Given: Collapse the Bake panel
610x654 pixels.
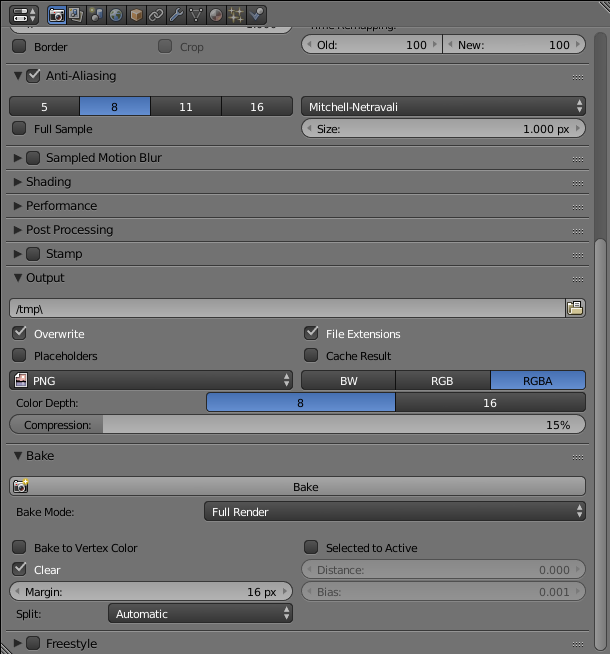Looking at the screenshot, I should [x=18, y=455].
